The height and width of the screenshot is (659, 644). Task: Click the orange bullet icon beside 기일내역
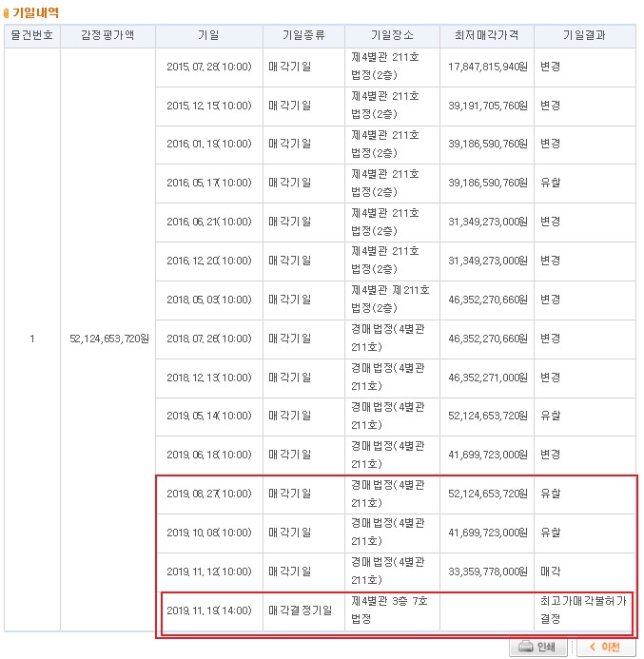[x=7, y=11]
